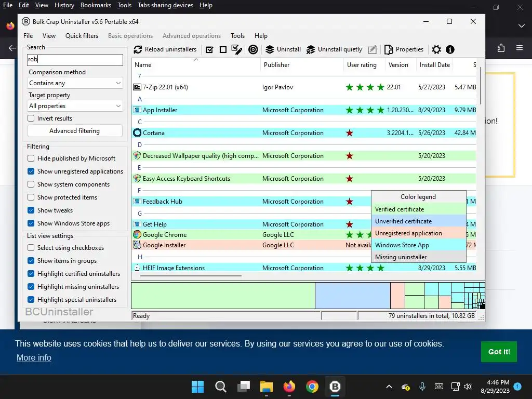The height and width of the screenshot is (399, 532).
Task: Click the Verified certificate legend color
Action: [418, 209]
